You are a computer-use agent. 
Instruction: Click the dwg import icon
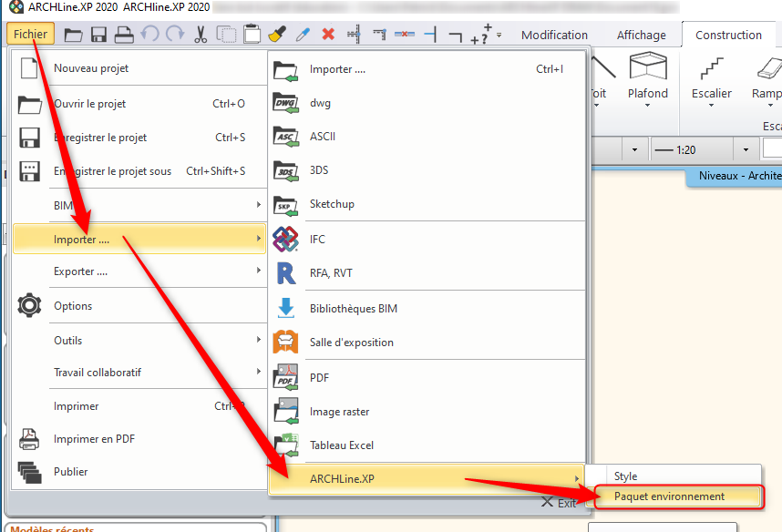pos(286,103)
